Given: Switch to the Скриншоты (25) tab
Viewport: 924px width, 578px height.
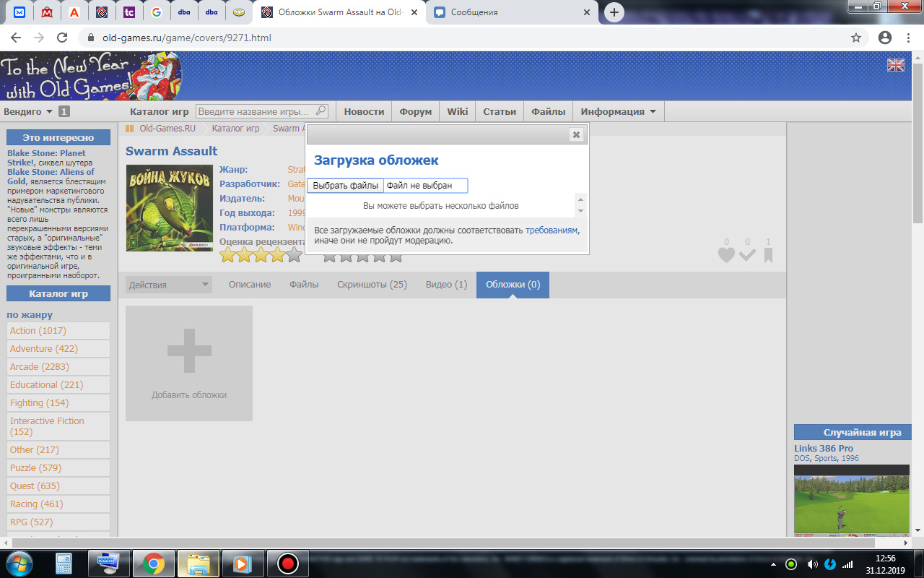Looking at the screenshot, I should point(372,285).
